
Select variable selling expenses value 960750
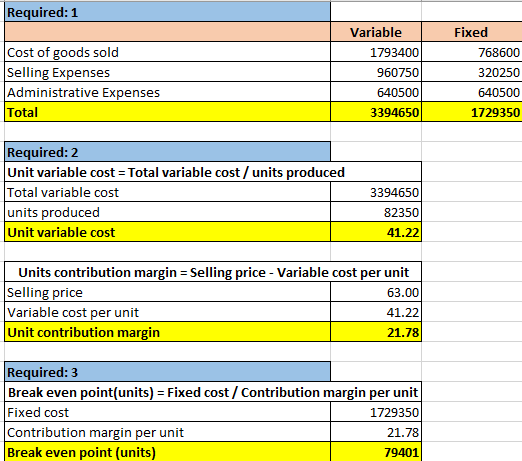pyautogui.click(x=376, y=72)
